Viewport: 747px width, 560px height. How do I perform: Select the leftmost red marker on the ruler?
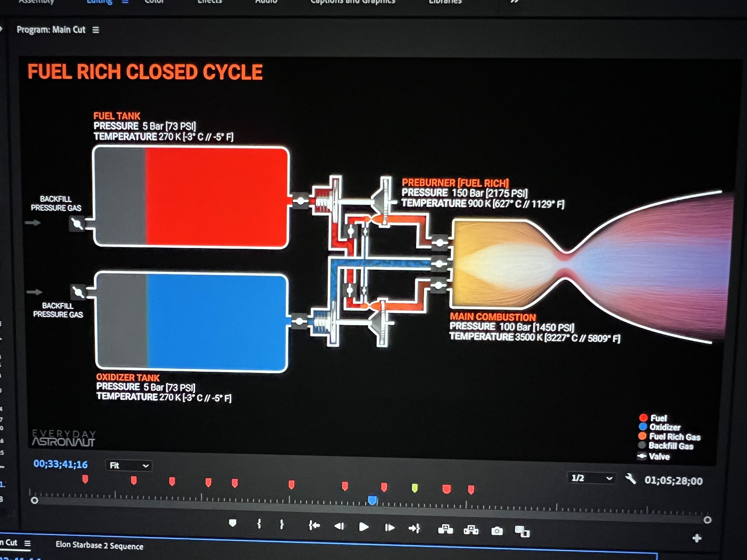click(x=85, y=479)
